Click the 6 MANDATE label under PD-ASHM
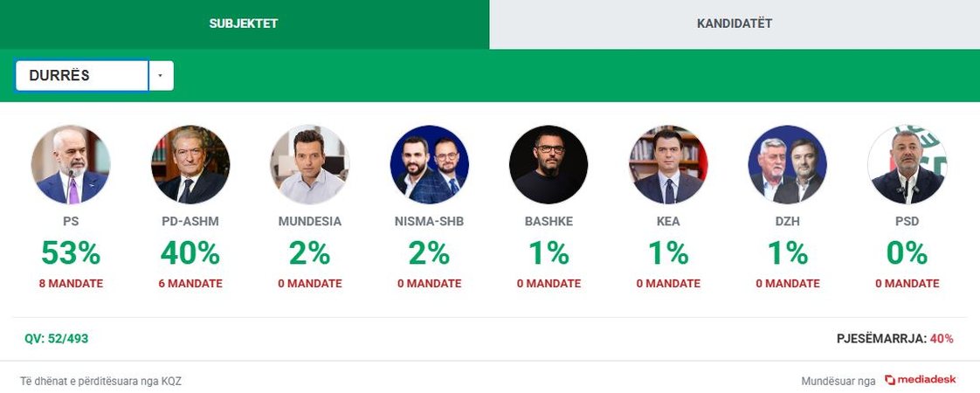Screen dimensions: 980x393 190,284
